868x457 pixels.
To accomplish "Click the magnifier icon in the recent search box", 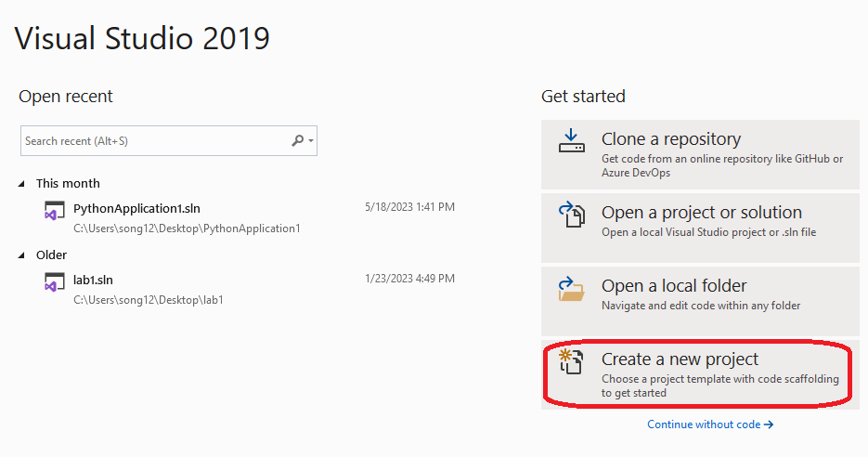I will pyautogui.click(x=298, y=140).
